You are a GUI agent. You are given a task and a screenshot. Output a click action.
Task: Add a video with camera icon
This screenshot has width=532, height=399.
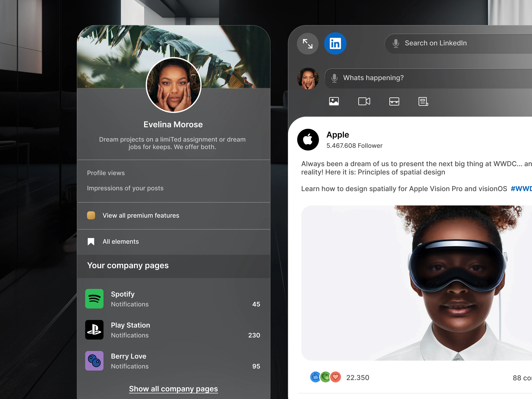(364, 101)
